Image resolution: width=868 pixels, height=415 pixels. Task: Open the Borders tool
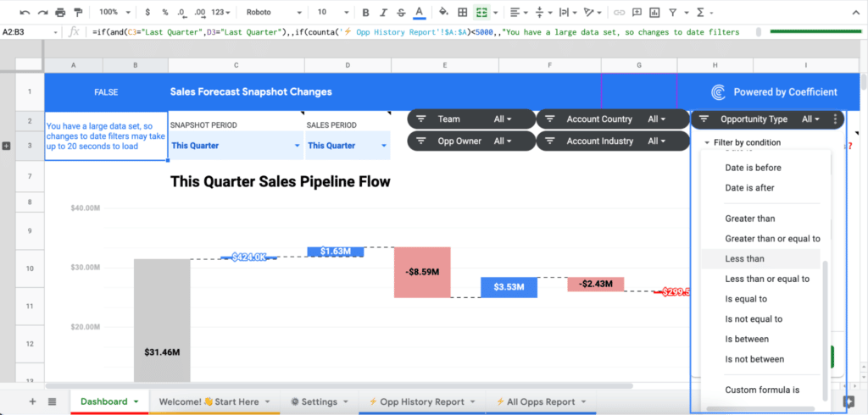462,12
